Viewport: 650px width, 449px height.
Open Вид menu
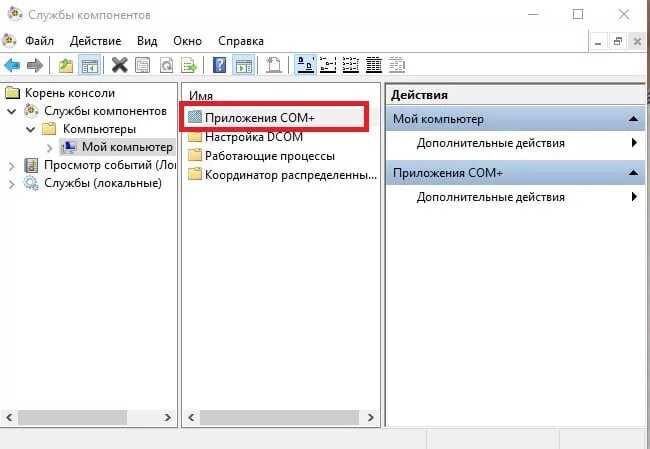147,41
